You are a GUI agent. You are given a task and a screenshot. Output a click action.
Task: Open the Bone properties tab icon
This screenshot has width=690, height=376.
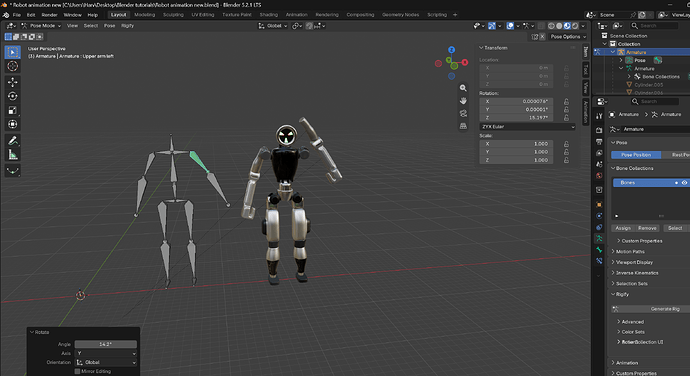tap(599, 250)
